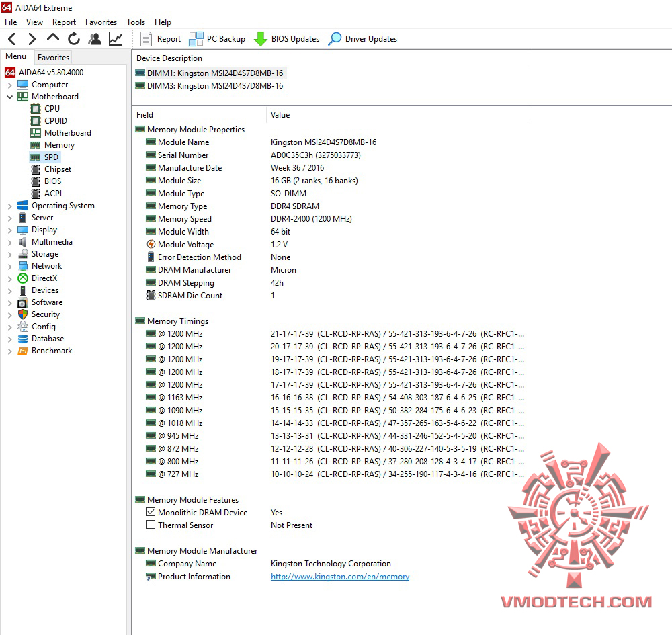
Task: Open the graph chart icon in toolbar
Action: [116, 39]
